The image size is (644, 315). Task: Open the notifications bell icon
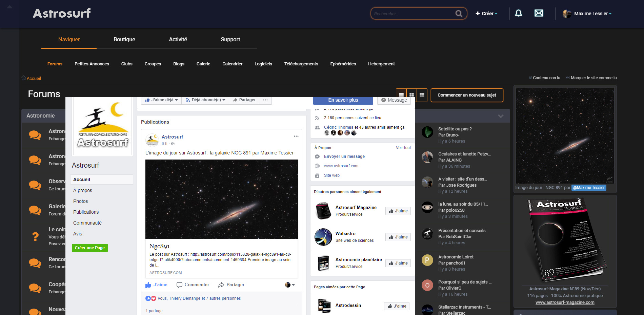[x=518, y=13]
